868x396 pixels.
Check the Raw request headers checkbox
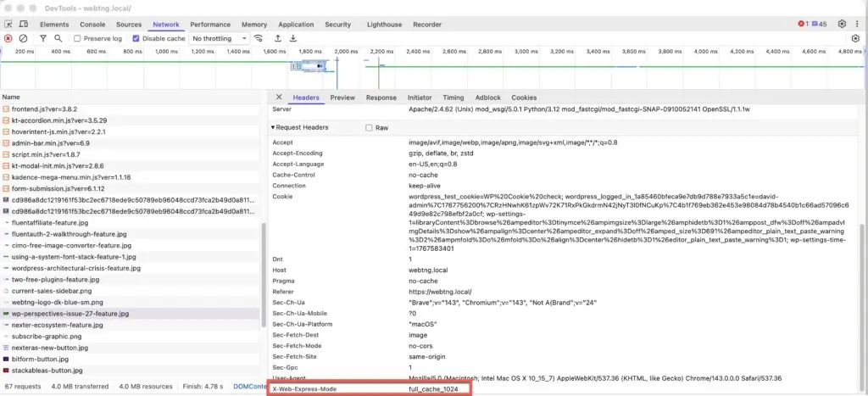point(369,128)
